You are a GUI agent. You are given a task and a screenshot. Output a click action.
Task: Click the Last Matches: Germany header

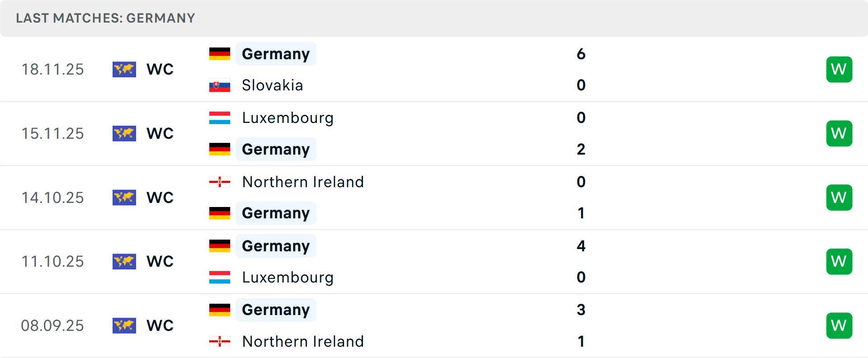105,18
